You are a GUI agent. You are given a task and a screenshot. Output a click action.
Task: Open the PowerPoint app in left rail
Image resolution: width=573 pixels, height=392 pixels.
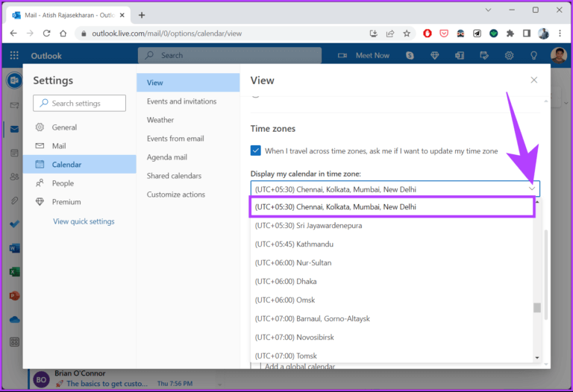coord(14,295)
